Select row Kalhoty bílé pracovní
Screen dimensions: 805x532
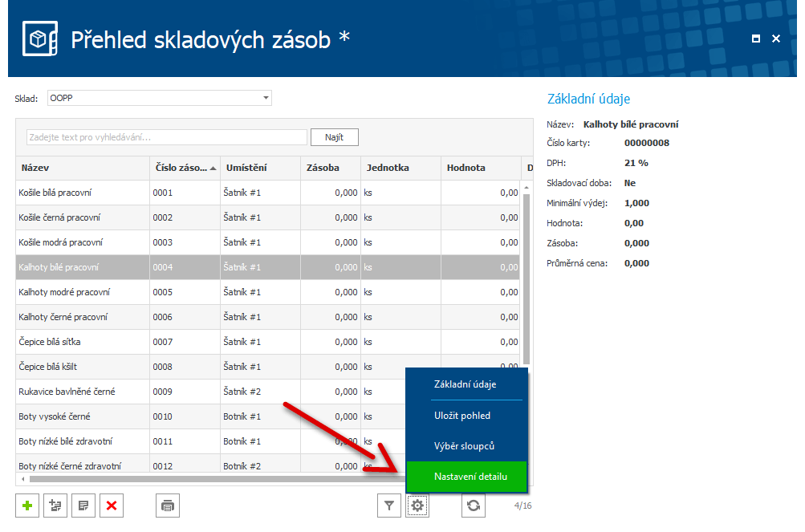tap(268, 267)
